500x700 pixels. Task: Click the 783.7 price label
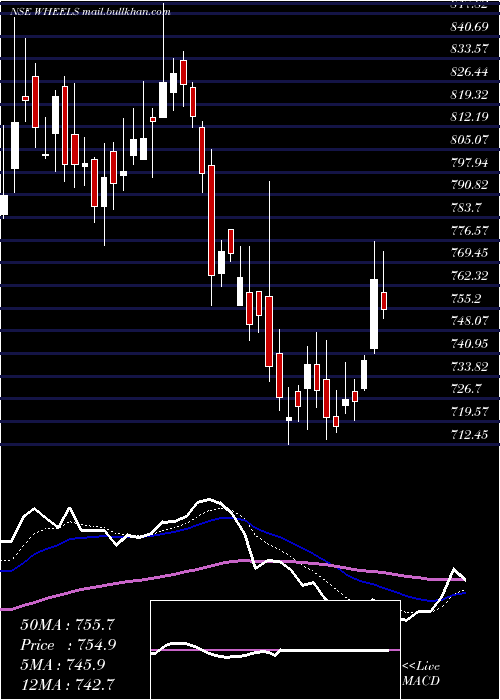coord(466,208)
